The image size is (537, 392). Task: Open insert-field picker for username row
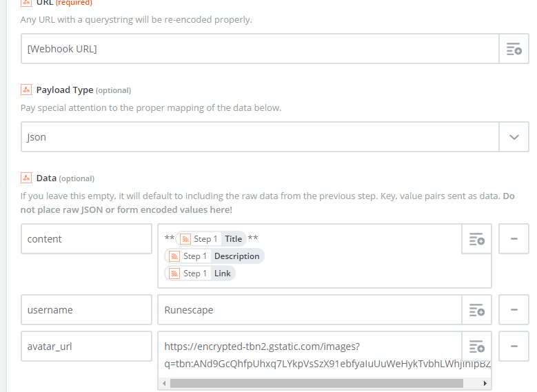476,310
